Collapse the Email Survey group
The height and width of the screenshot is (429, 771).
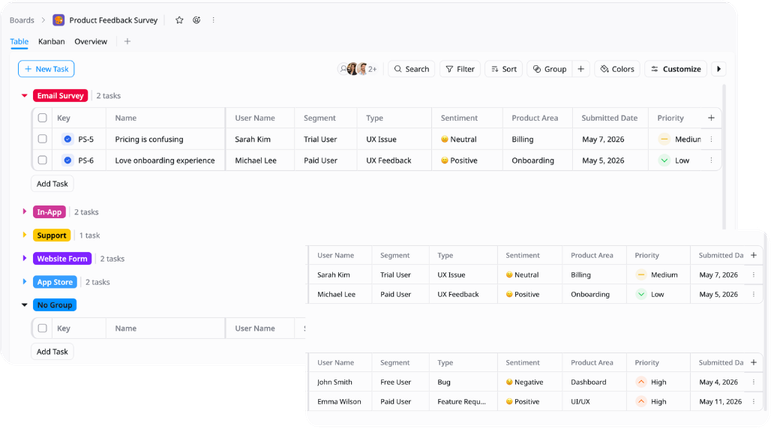coord(24,95)
